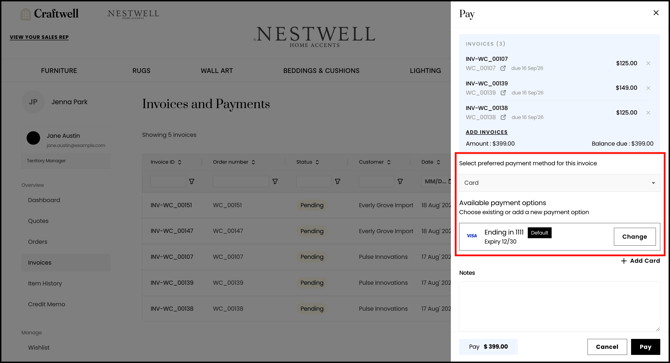Filter icon for Status column
The image size is (670, 363).
pyautogui.click(x=338, y=182)
